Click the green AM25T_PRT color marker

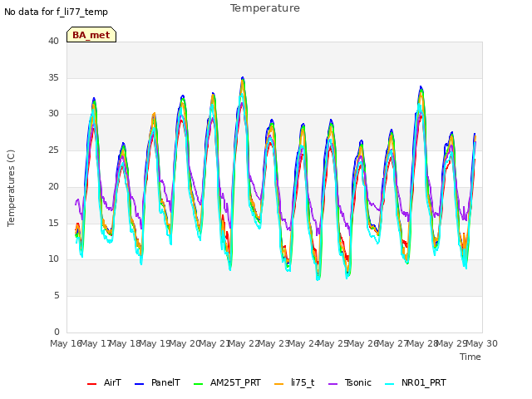(x=198, y=384)
